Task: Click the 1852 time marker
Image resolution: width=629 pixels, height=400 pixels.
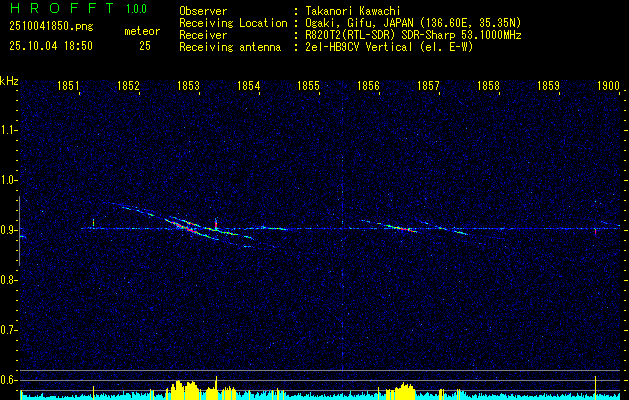Action: [x=128, y=86]
